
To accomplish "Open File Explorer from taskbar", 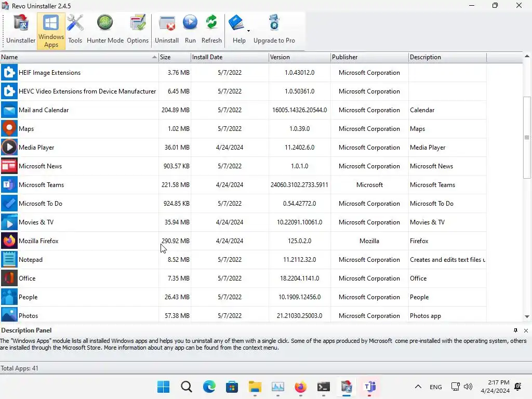I will coord(255,387).
